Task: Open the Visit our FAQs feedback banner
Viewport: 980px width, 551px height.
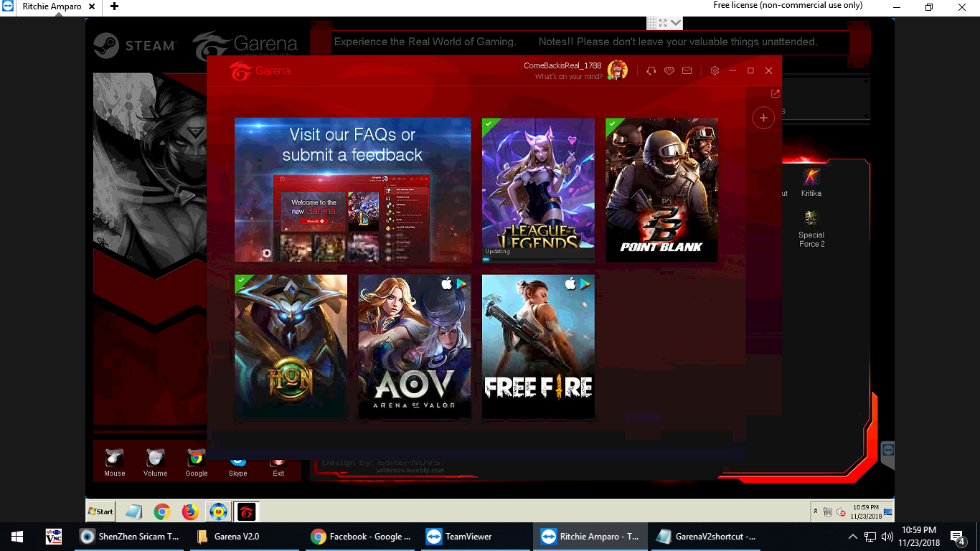Action: click(x=352, y=190)
